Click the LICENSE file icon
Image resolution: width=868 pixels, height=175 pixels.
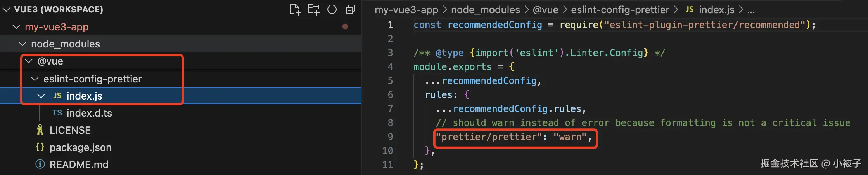(x=40, y=130)
